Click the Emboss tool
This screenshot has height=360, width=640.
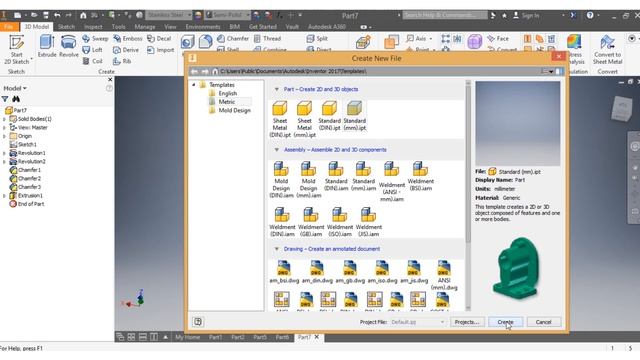[x=128, y=38]
